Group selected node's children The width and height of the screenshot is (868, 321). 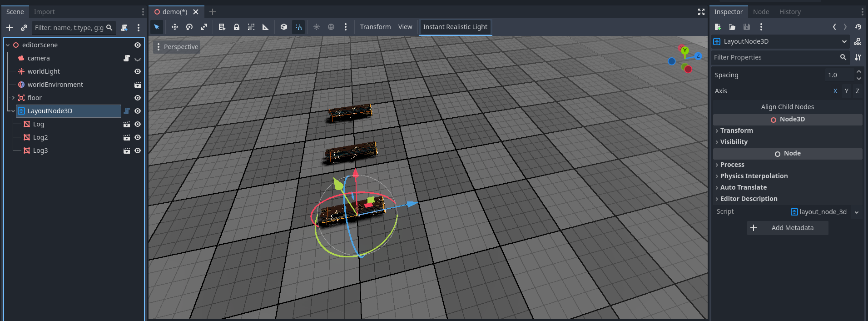pyautogui.click(x=251, y=27)
